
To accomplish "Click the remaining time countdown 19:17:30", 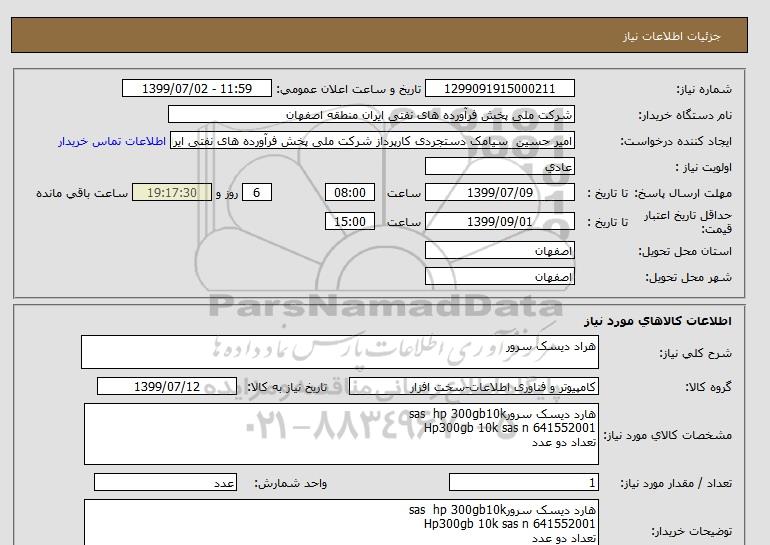I will (x=172, y=192).
